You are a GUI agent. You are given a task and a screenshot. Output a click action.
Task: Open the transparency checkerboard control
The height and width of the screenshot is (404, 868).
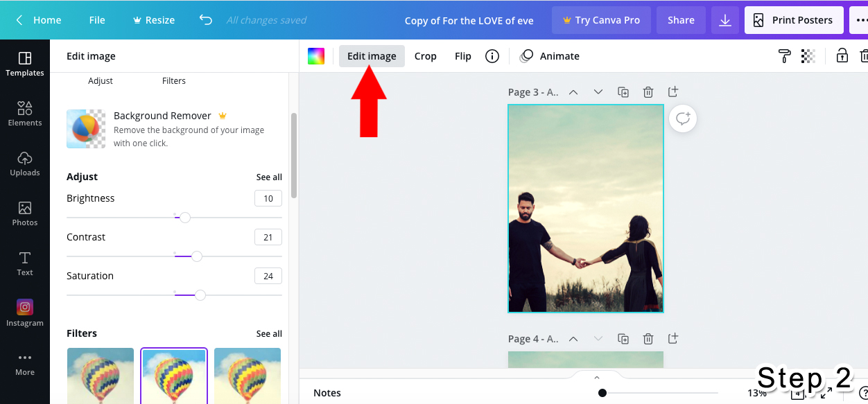(808, 55)
